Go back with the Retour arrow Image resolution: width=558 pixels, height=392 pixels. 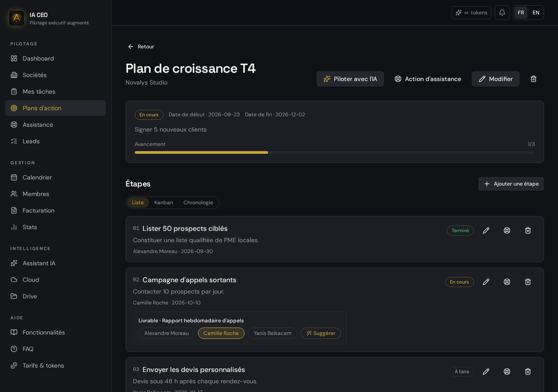[141, 47]
